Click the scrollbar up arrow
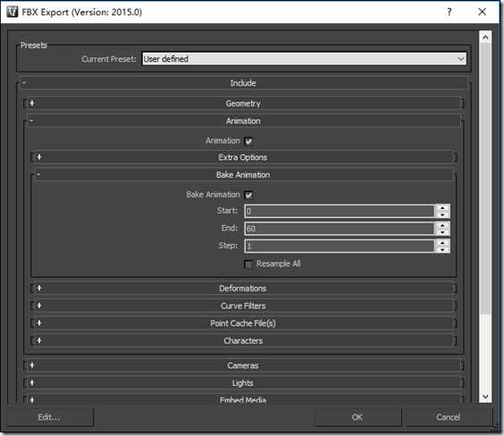 coord(485,38)
